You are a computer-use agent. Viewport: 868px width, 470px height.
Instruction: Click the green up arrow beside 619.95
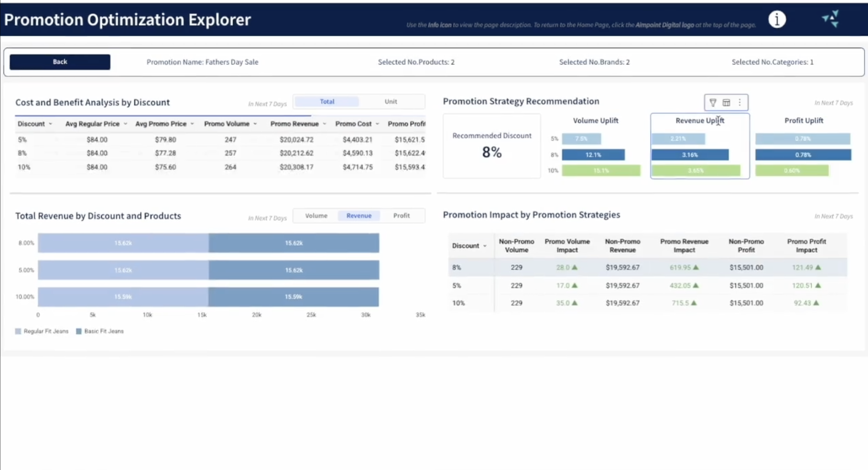[x=696, y=267]
